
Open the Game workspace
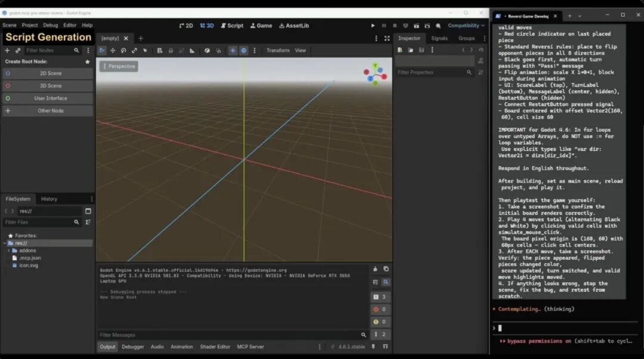[261, 26]
